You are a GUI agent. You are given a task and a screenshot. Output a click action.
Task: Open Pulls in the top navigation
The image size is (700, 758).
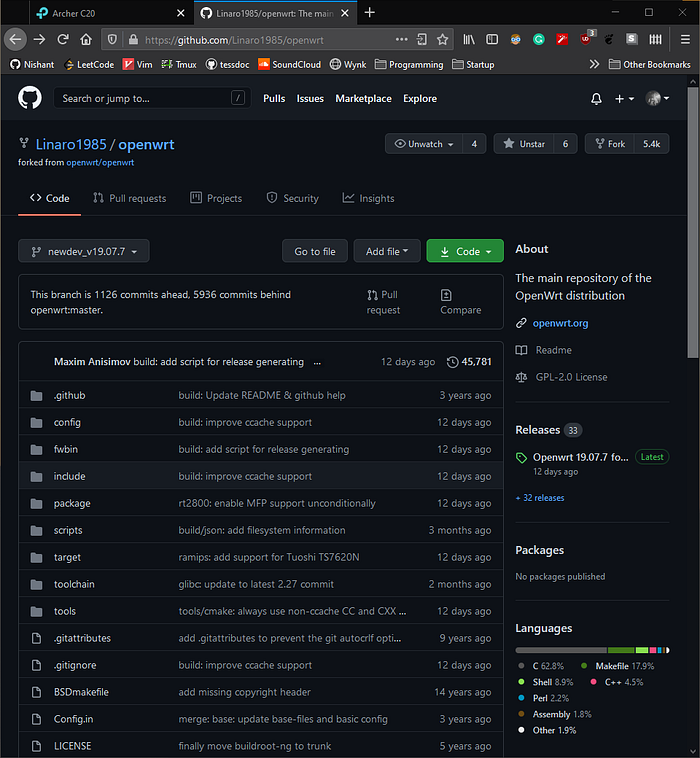tap(274, 99)
